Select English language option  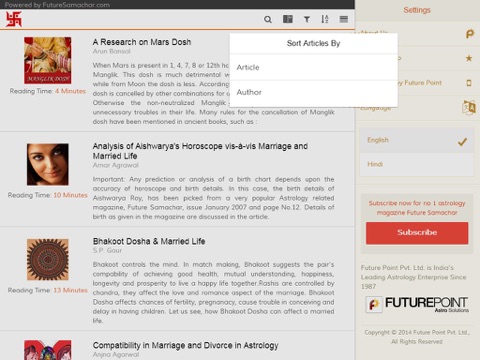click(416, 140)
